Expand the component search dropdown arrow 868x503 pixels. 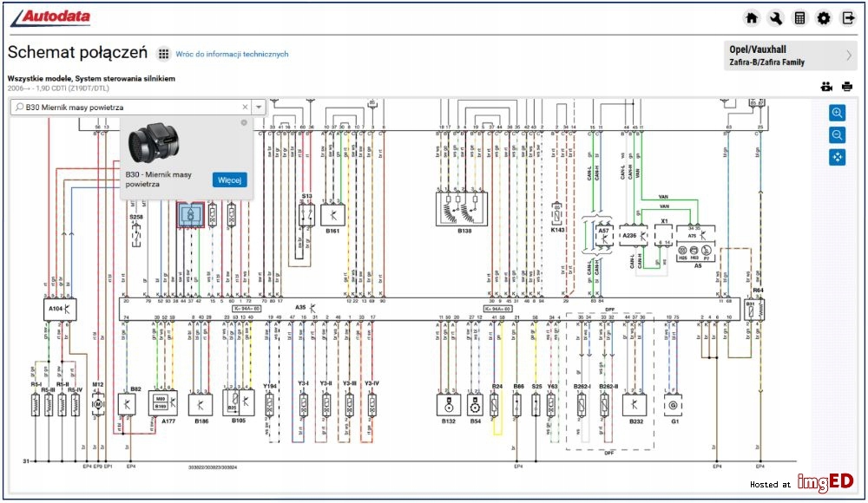click(x=259, y=108)
